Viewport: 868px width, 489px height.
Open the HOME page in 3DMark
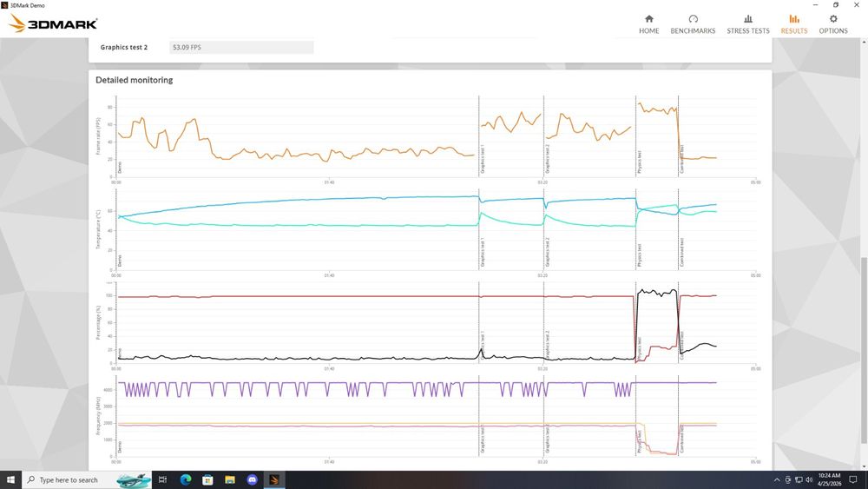coord(648,24)
